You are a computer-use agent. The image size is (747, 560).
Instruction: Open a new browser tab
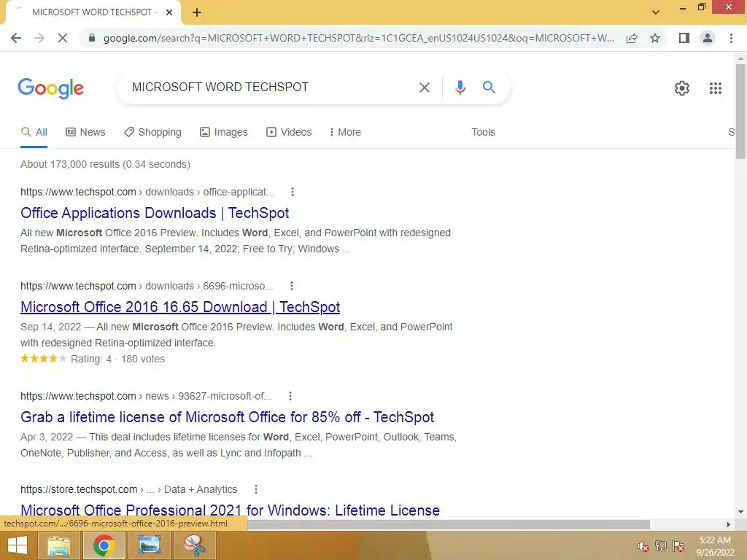(197, 12)
